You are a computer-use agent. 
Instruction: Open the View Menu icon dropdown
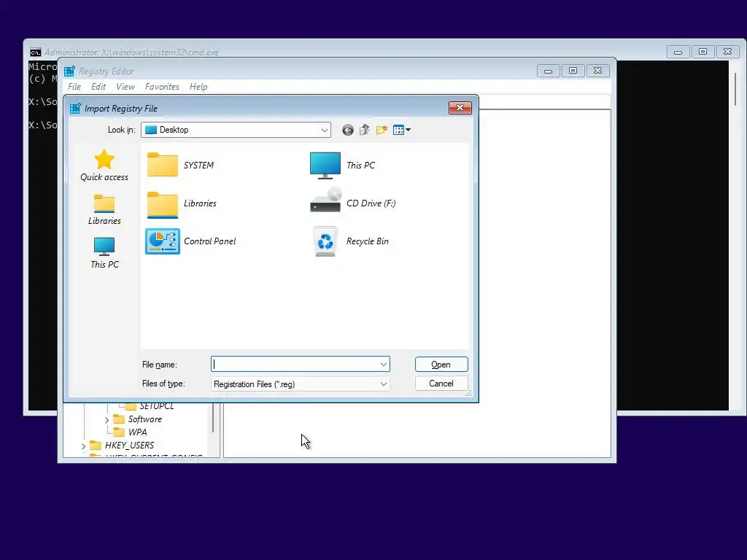pyautogui.click(x=402, y=130)
